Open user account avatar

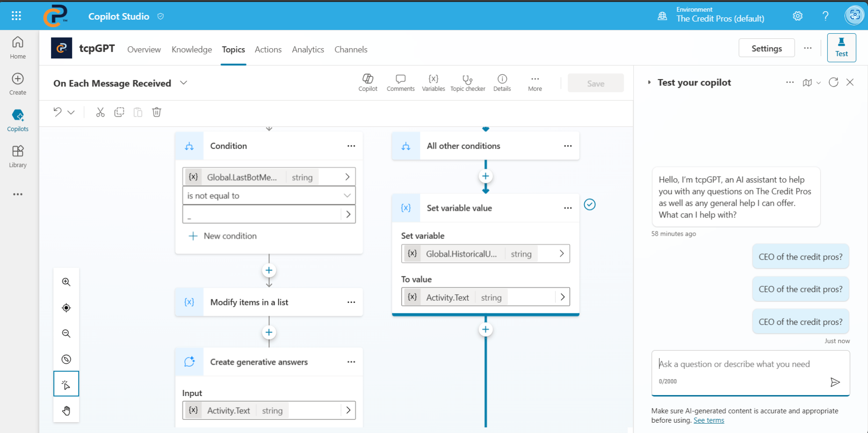tap(854, 15)
